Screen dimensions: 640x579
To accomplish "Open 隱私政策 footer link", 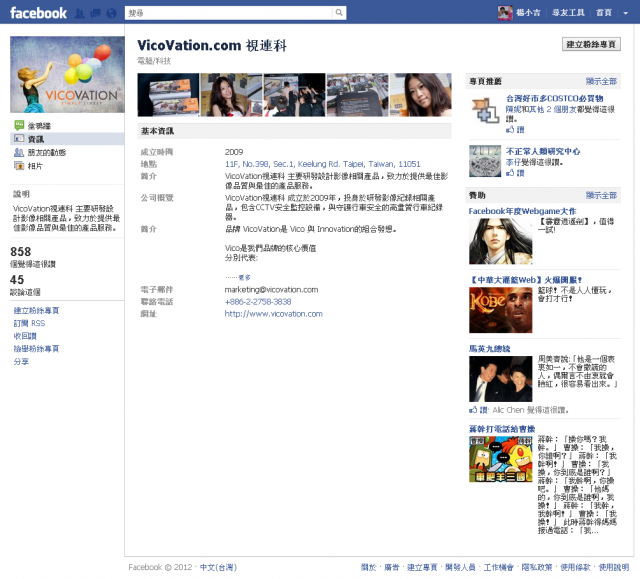I will [x=537, y=567].
